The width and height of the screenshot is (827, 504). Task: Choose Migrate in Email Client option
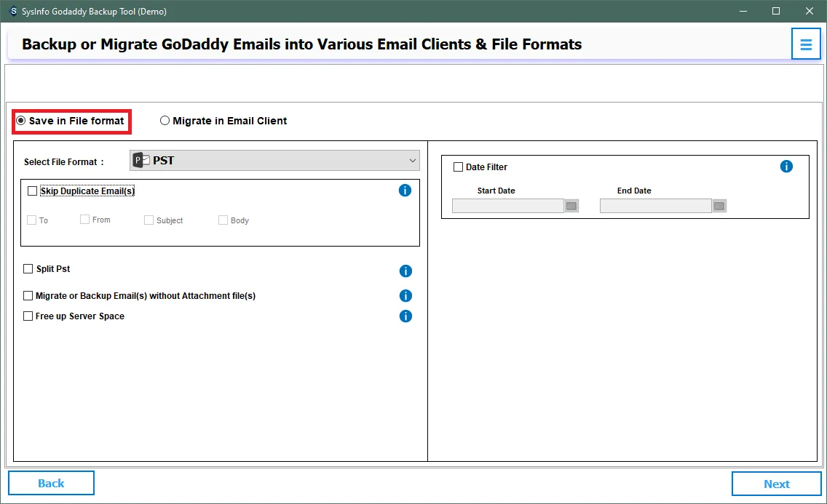pos(165,121)
